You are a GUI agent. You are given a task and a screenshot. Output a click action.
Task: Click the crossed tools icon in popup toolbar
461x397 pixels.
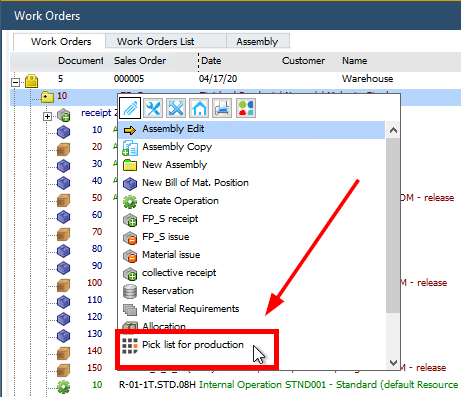click(x=176, y=108)
